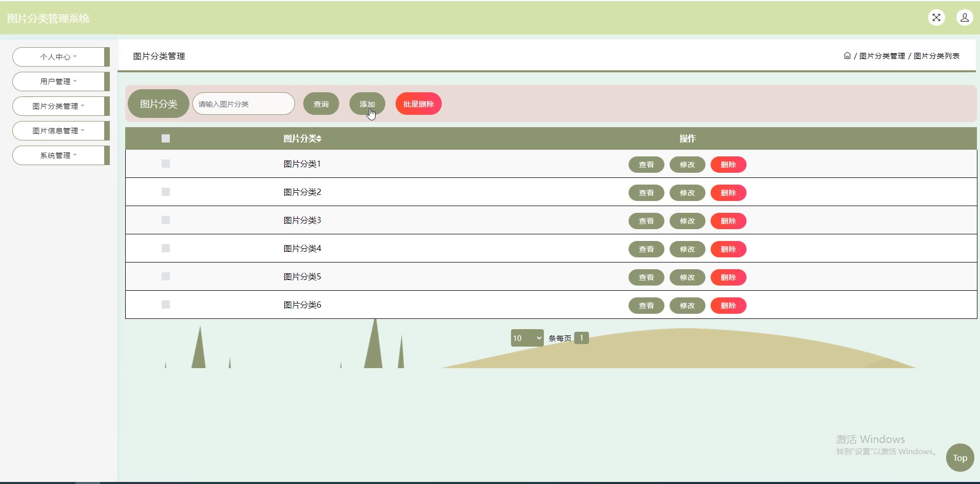The width and height of the screenshot is (980, 484).
Task: Click the 图片分类1 table cell
Action: click(302, 164)
